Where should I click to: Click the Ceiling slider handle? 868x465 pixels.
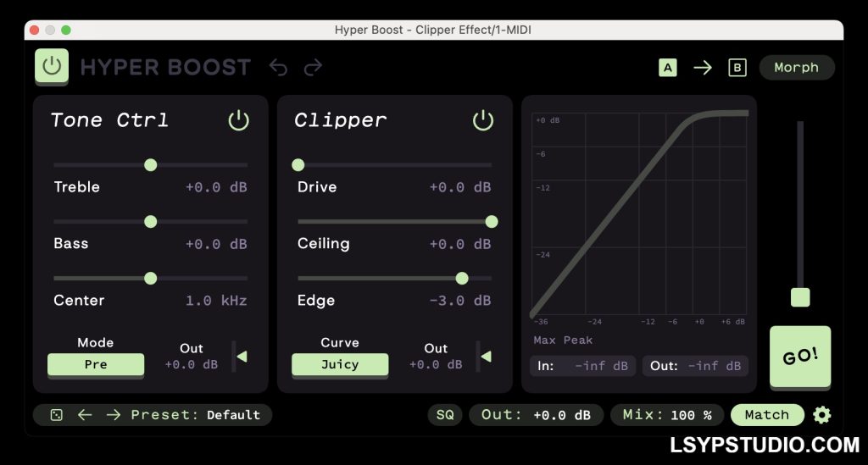pos(491,222)
